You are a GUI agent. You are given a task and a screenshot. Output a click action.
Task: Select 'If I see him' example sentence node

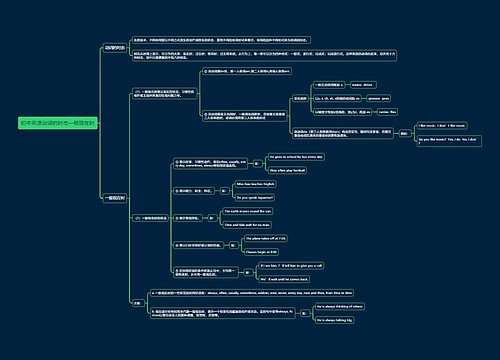point(291,266)
